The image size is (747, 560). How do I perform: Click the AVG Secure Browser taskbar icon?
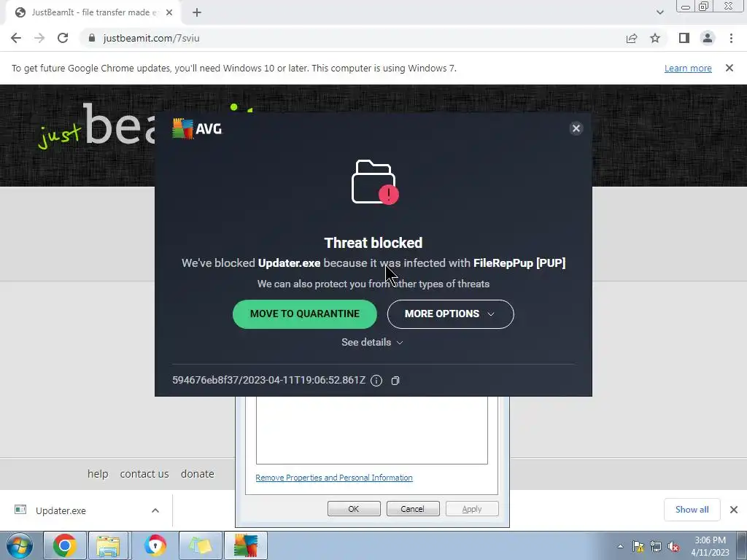tap(155, 545)
